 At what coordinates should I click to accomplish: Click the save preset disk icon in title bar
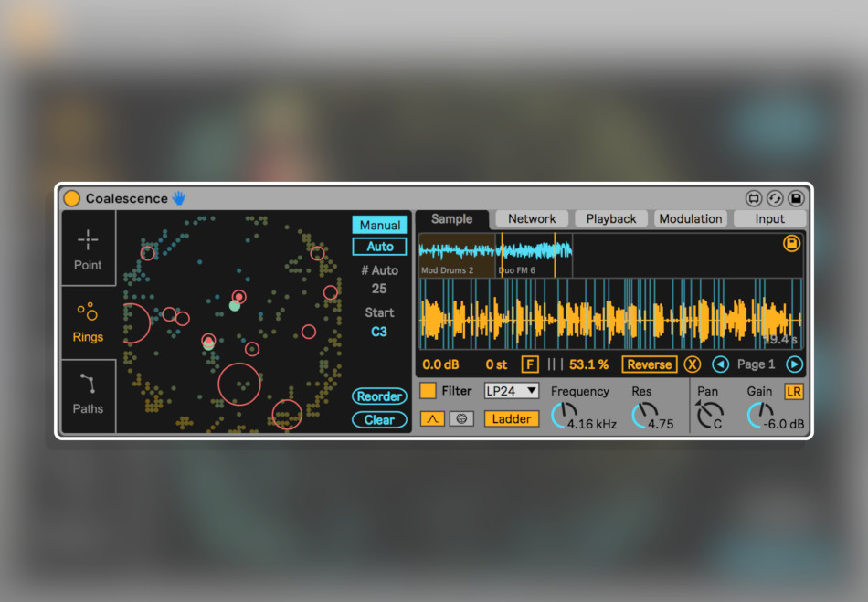(x=796, y=198)
